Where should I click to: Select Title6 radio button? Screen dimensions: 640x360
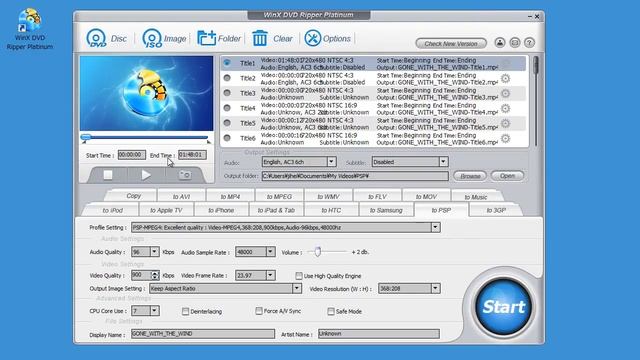click(x=227, y=138)
